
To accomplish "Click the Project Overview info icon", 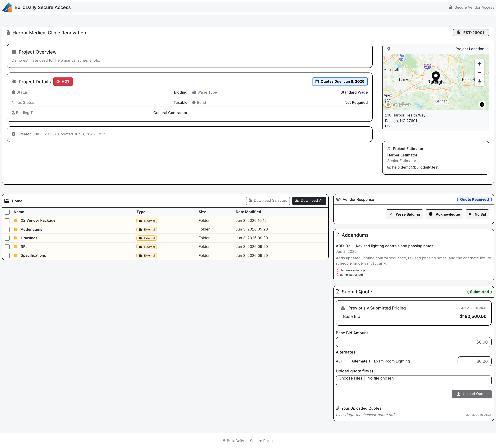I will (x=14, y=52).
